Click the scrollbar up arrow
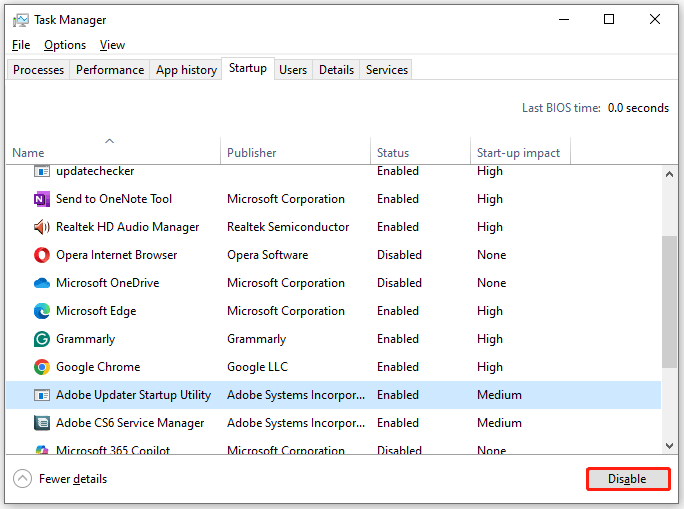 point(669,174)
